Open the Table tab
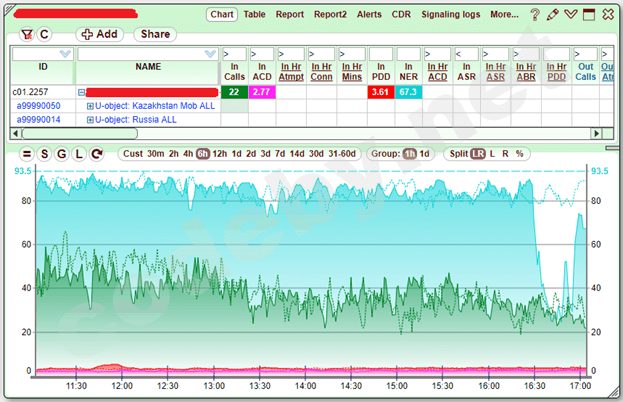 [x=254, y=15]
